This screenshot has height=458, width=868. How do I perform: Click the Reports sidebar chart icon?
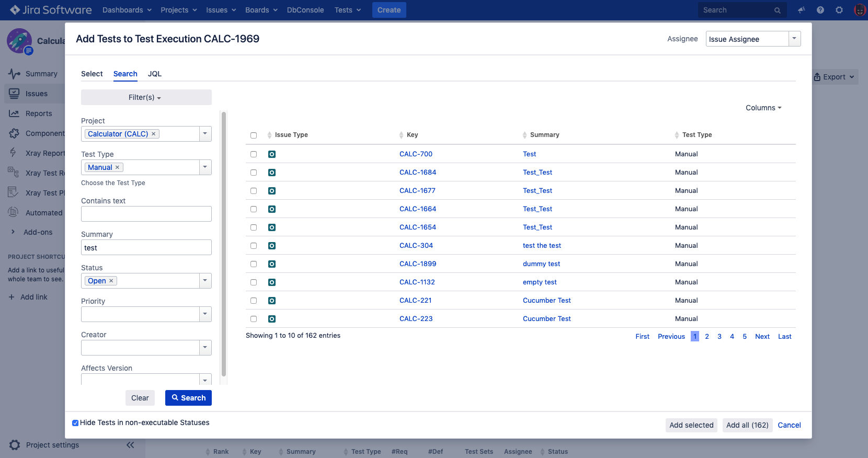click(x=14, y=113)
